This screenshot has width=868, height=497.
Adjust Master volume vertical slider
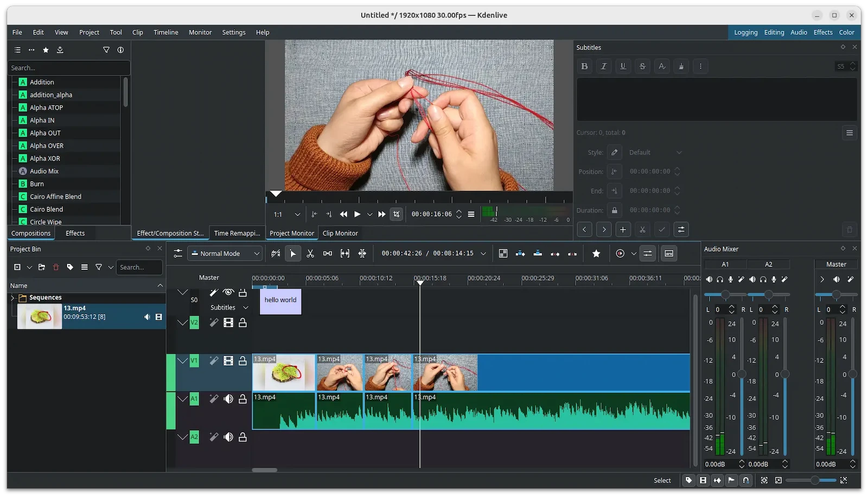852,374
